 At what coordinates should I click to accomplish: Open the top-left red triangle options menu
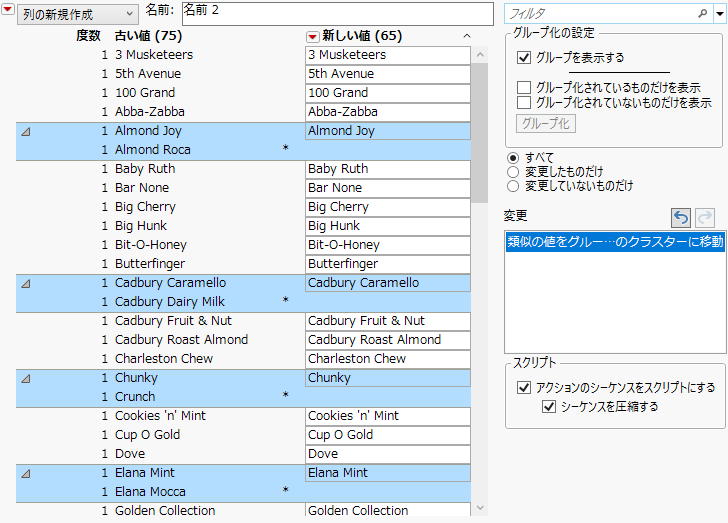click(x=8, y=11)
